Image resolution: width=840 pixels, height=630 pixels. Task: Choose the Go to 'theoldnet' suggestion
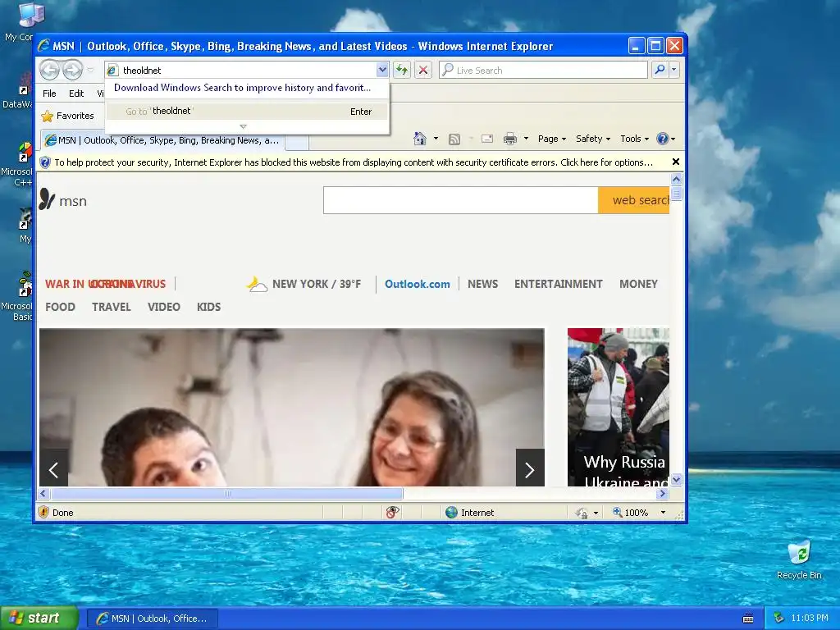point(247,112)
